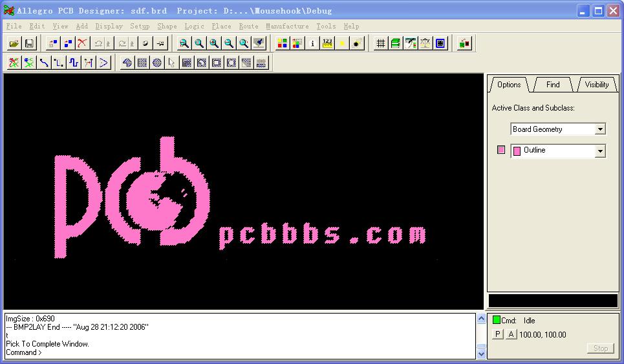Click the Redraw paintbrush icon
The image size is (624, 364).
pos(259,43)
